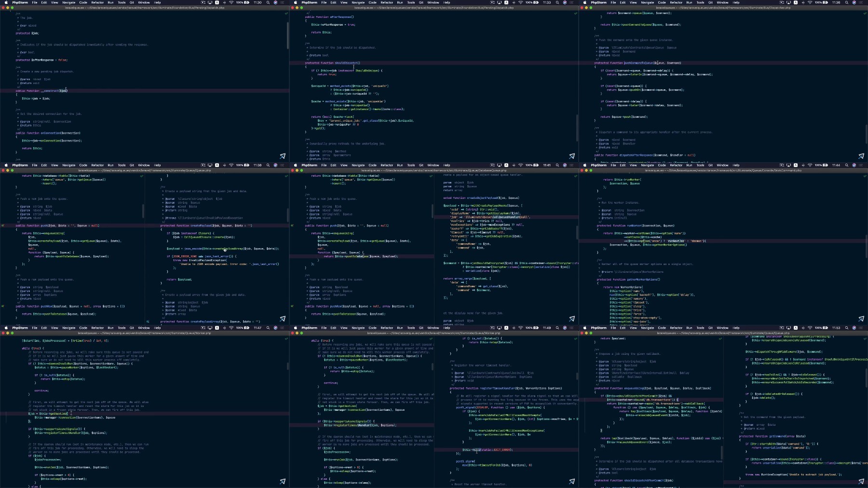Click the gutter marker beside push() in the DatabaseQueue.php 11:41 window

tap(292, 225)
